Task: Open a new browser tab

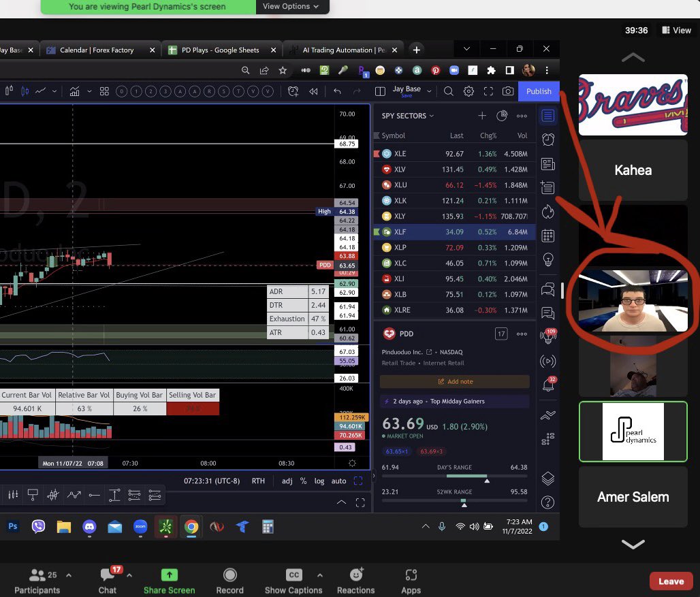Action: (x=417, y=50)
